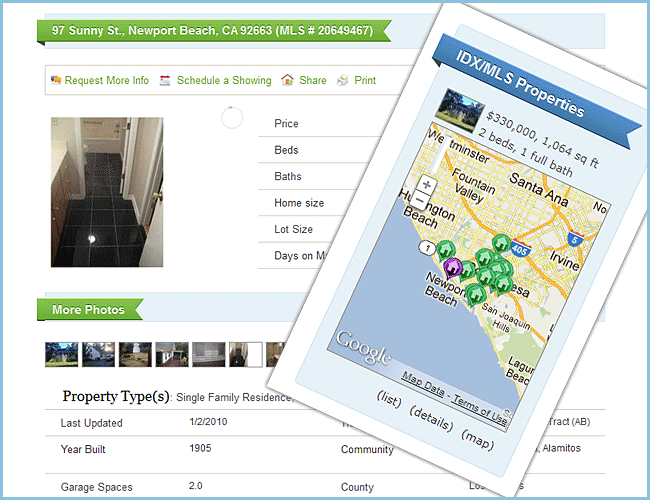650x500 pixels.
Task: Click the Google logo on the map
Action: (x=364, y=349)
